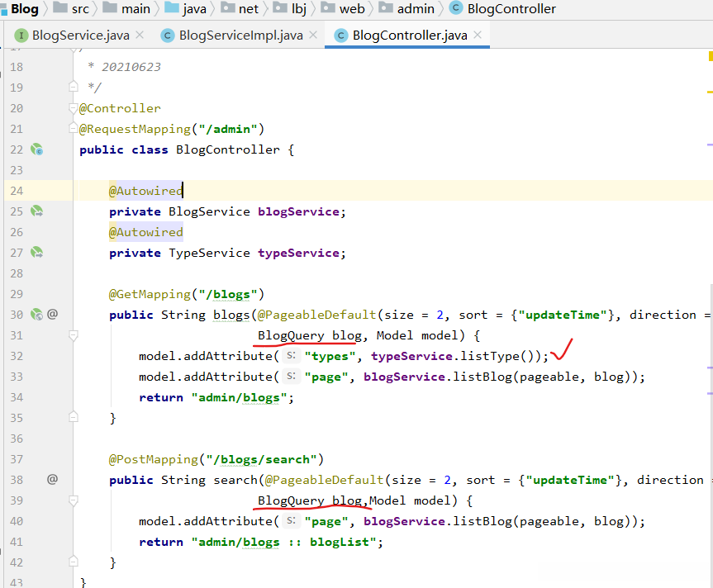Close the BlogController.java tab
713x588 pixels.
tap(476, 35)
